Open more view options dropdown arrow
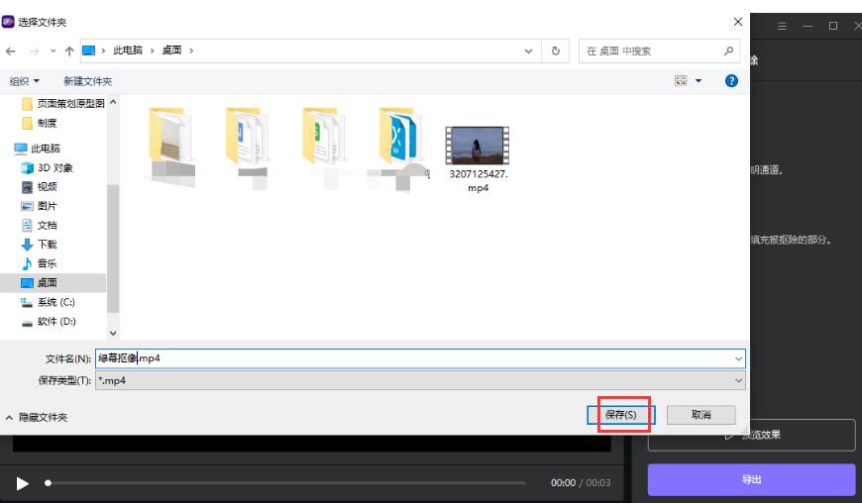This screenshot has width=862, height=504. click(699, 81)
